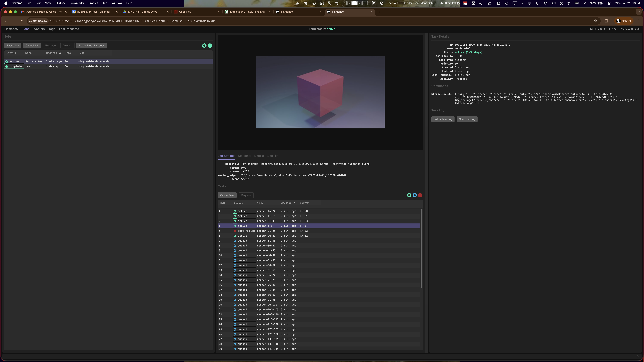
Task: Focus the browser address bar URL
Action: pyautogui.click(x=133, y=21)
